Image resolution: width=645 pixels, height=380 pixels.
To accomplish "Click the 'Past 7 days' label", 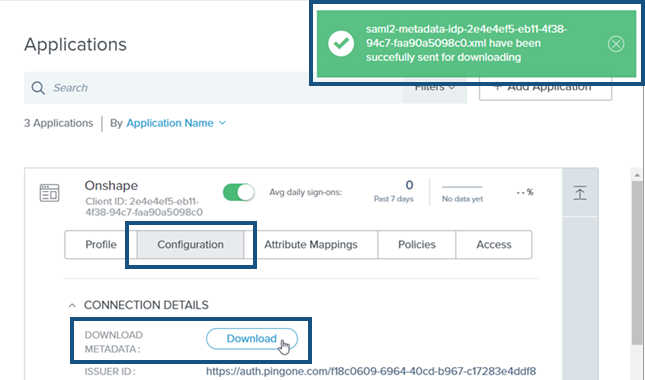I will 394,199.
